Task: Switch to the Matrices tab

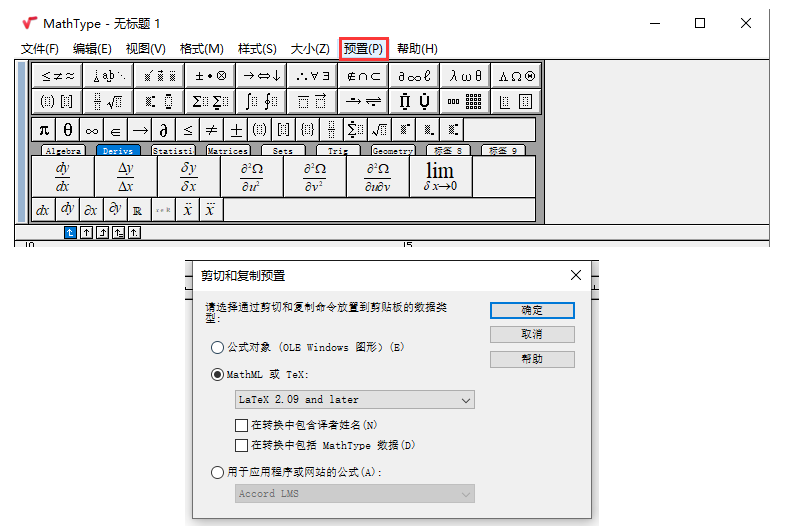Action: pos(228,151)
